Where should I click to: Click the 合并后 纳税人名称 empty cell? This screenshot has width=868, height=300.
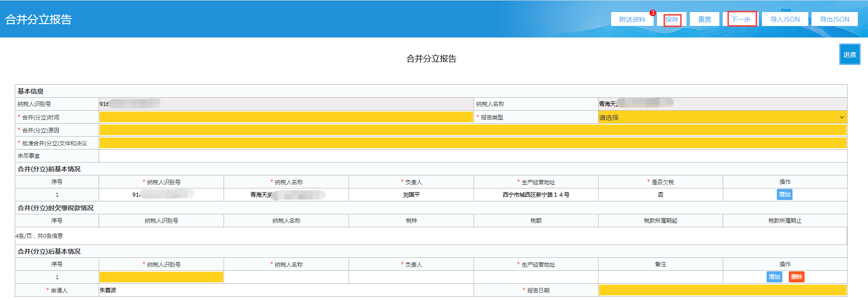click(286, 277)
